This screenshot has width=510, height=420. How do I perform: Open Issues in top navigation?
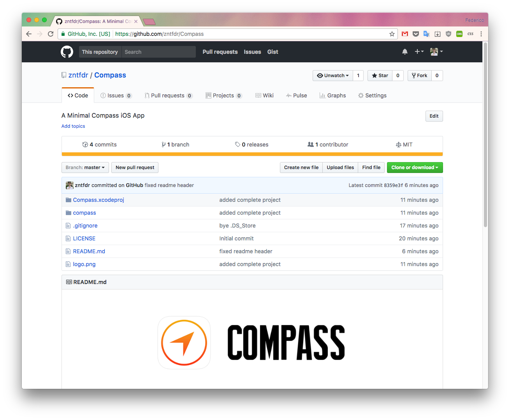[x=252, y=52]
